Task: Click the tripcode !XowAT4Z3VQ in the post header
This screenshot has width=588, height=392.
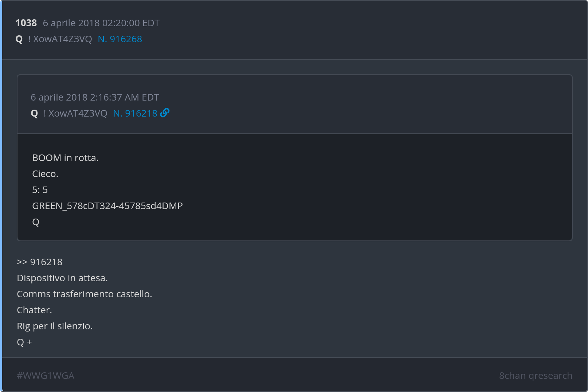Action: click(x=60, y=39)
